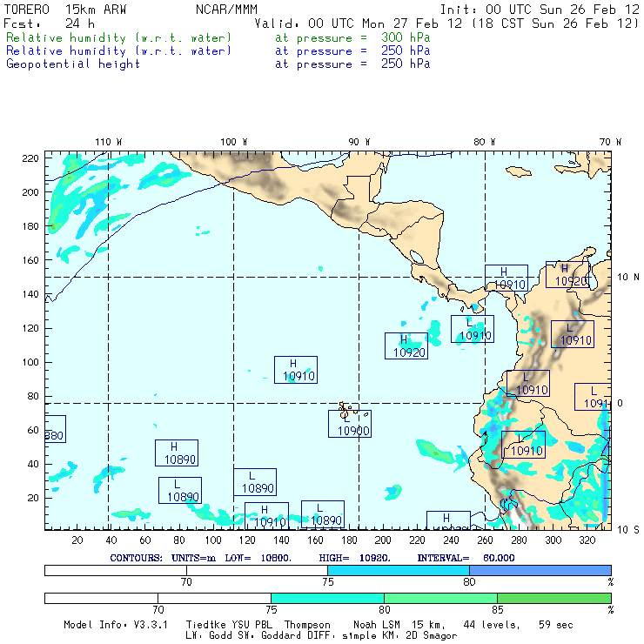Image resolution: width=644 pixels, height=644 pixels.
Task: Click the 'NCAR/MMM' header text
Action: pyautogui.click(x=226, y=10)
